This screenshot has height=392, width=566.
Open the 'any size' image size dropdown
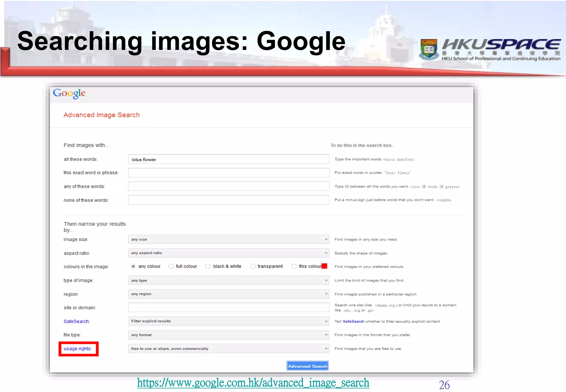pos(229,239)
